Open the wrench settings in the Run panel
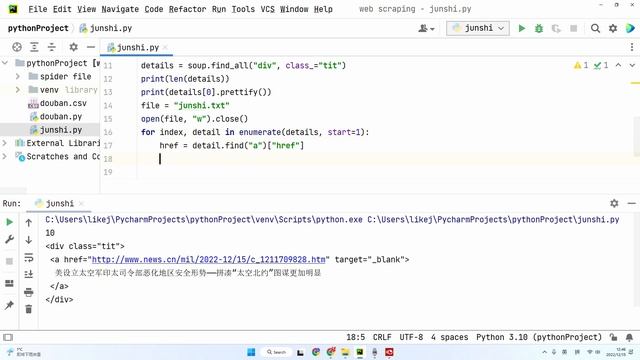Image resolution: width=640 pixels, height=360 pixels. (9, 239)
